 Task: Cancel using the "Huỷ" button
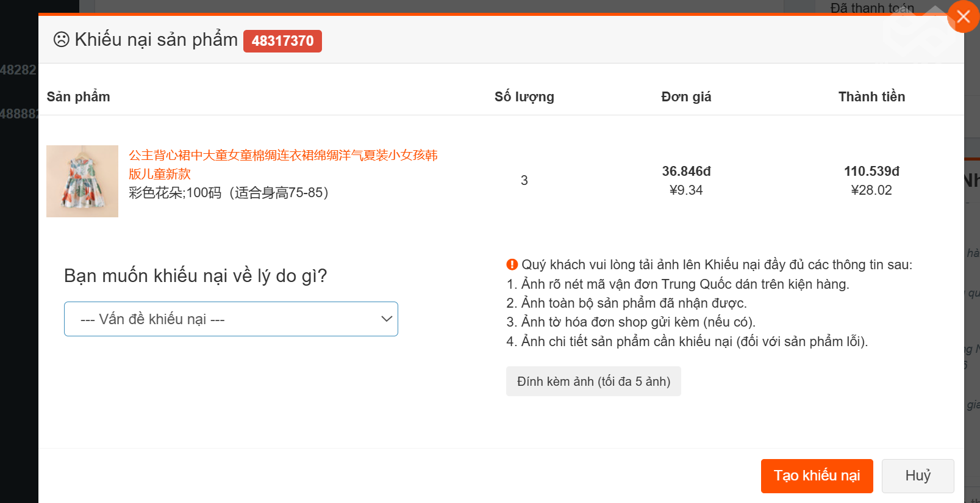[x=917, y=476]
